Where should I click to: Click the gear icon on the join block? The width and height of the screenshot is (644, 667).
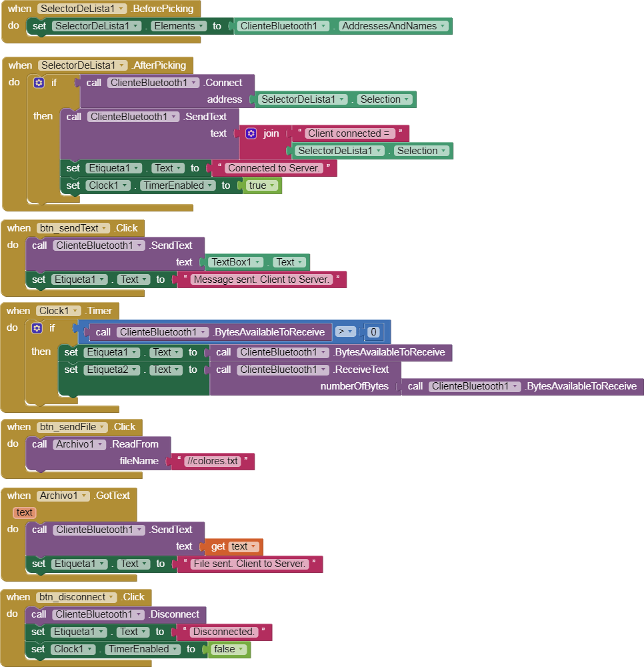point(251,133)
